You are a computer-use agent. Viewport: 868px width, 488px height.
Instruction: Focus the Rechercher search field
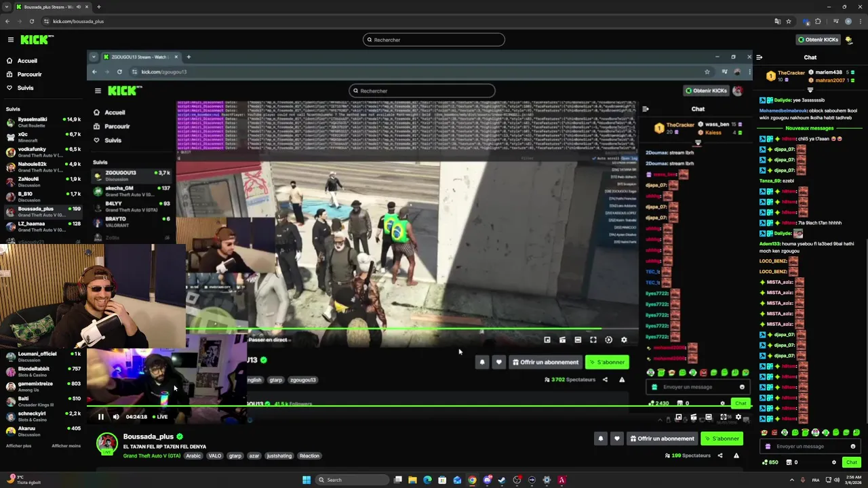pos(434,40)
